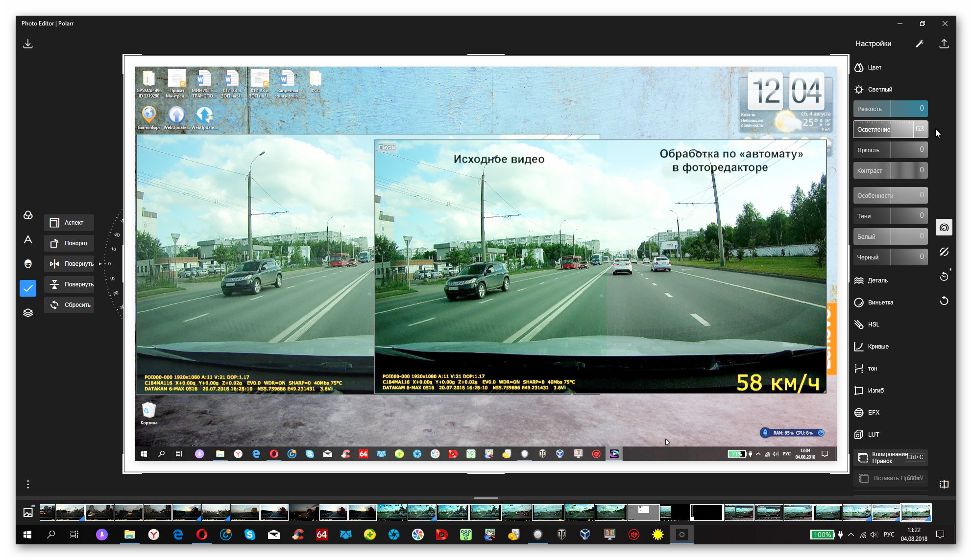Expand the Цвет adjustments section

tap(874, 68)
